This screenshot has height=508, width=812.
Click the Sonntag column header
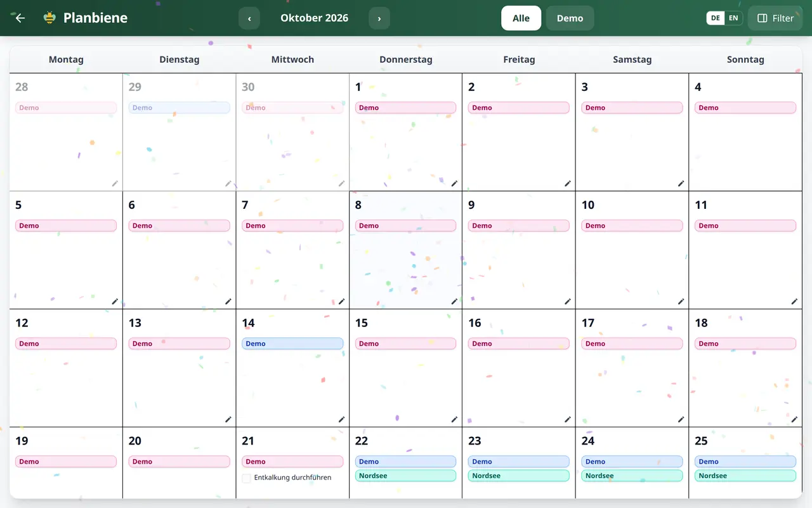[x=745, y=60]
